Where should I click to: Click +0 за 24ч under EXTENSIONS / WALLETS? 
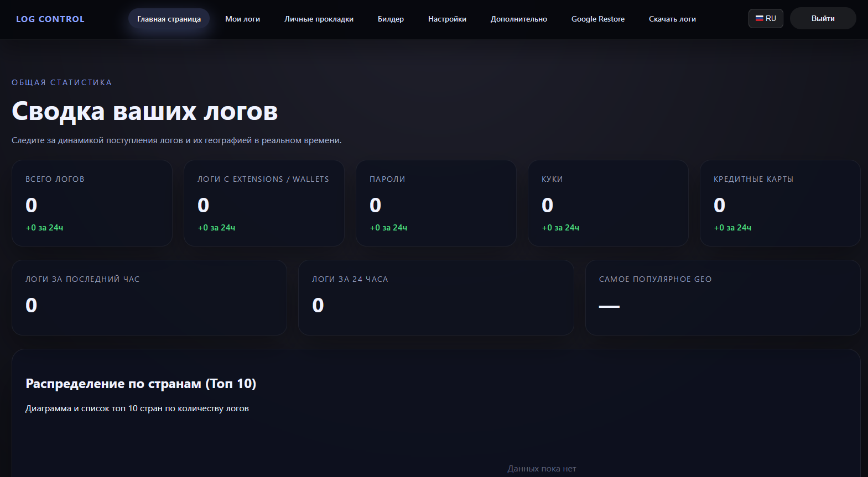coord(216,228)
